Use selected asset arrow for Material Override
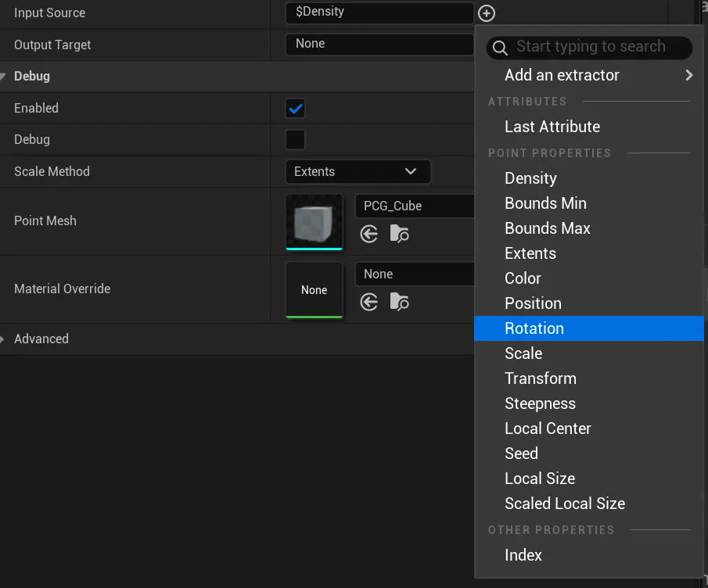The image size is (708, 588). pyautogui.click(x=369, y=302)
